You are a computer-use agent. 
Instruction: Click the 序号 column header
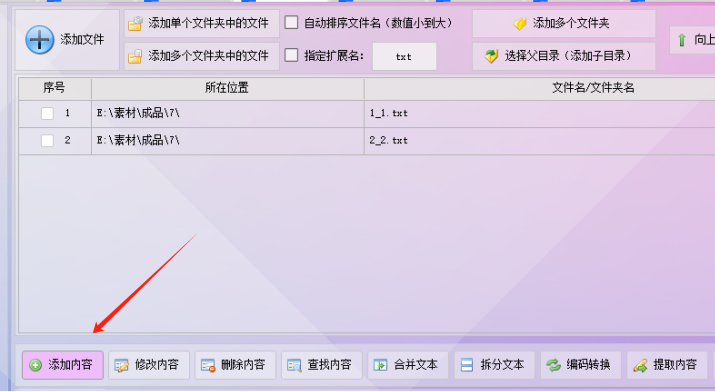point(55,88)
